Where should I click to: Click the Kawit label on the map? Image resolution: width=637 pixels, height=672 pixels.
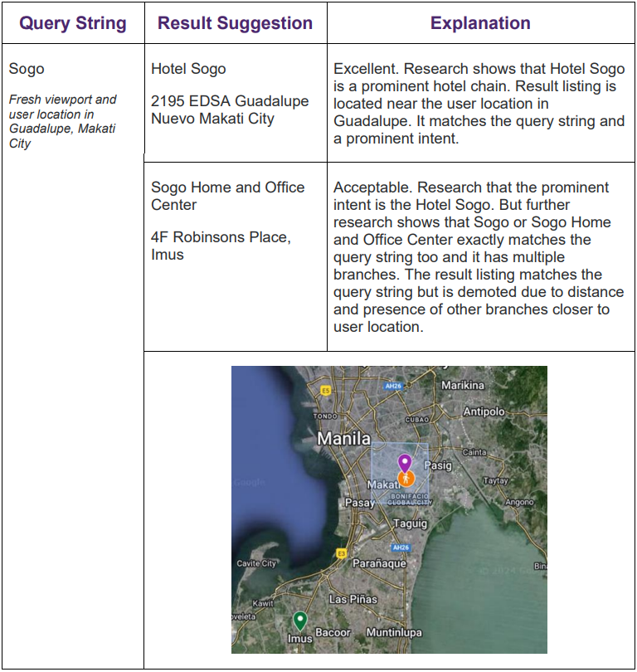click(263, 603)
